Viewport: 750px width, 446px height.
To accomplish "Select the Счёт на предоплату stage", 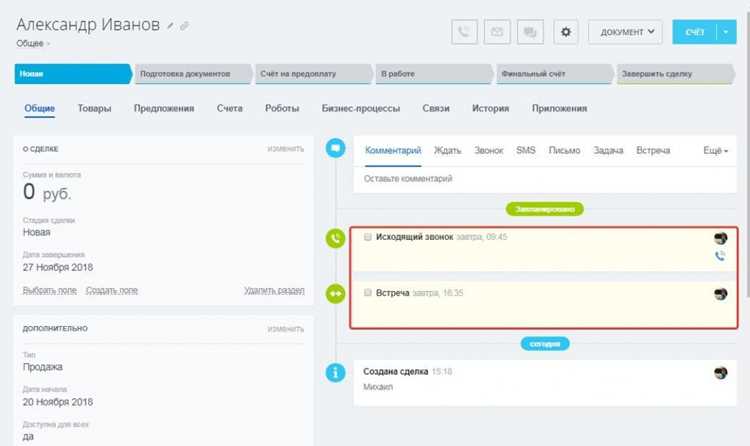I will [x=314, y=74].
